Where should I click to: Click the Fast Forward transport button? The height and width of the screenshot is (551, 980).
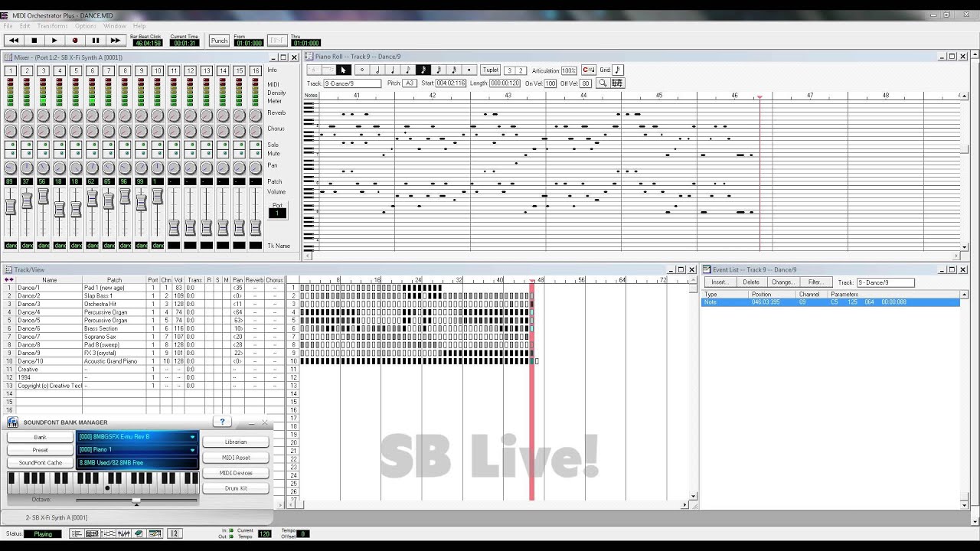[x=116, y=41]
